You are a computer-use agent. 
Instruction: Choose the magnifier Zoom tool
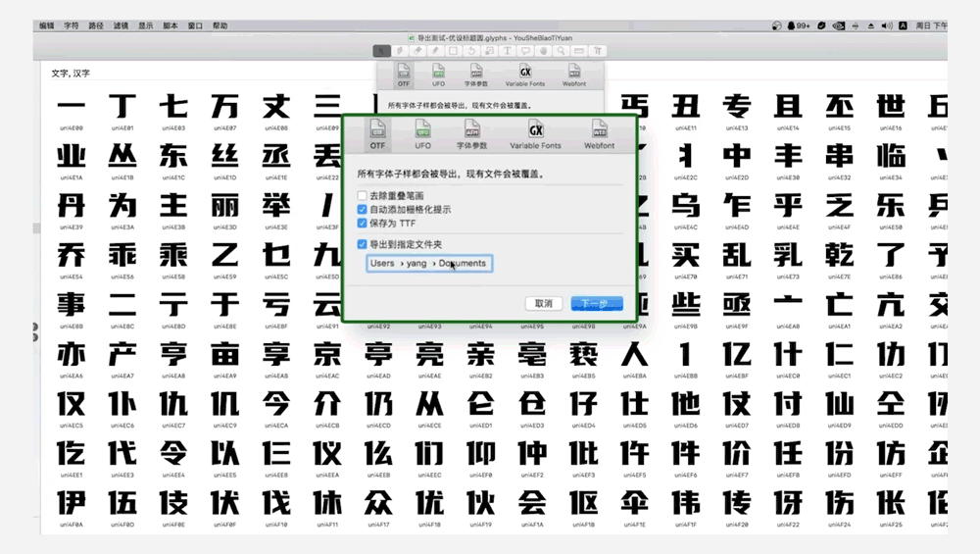pyautogui.click(x=562, y=51)
